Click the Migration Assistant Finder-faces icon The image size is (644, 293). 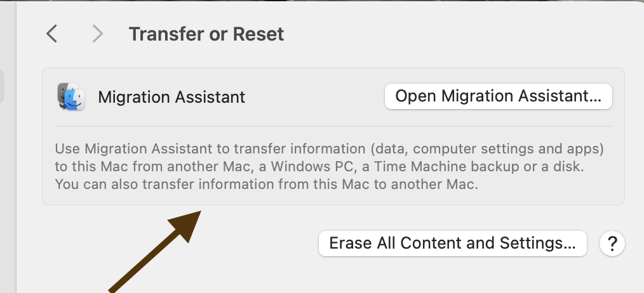pyautogui.click(x=71, y=97)
